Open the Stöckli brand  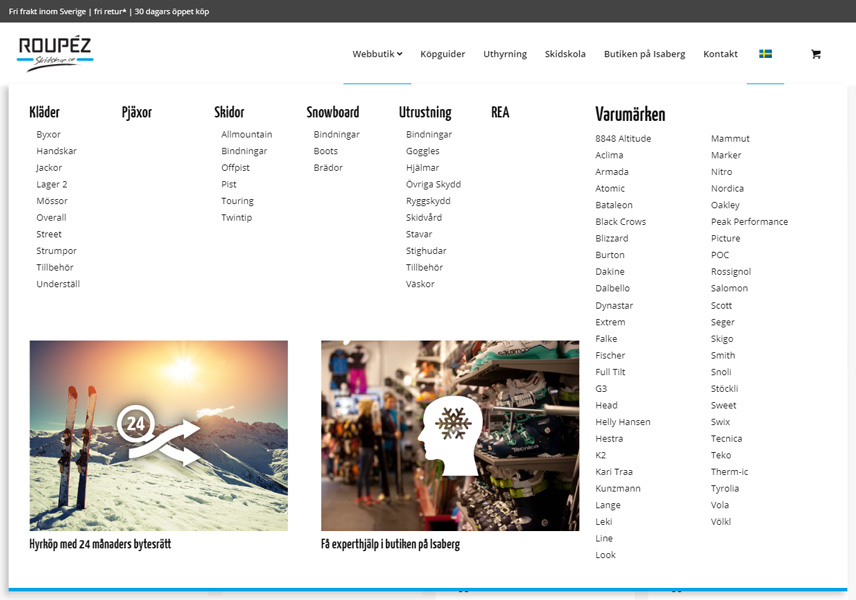(724, 389)
